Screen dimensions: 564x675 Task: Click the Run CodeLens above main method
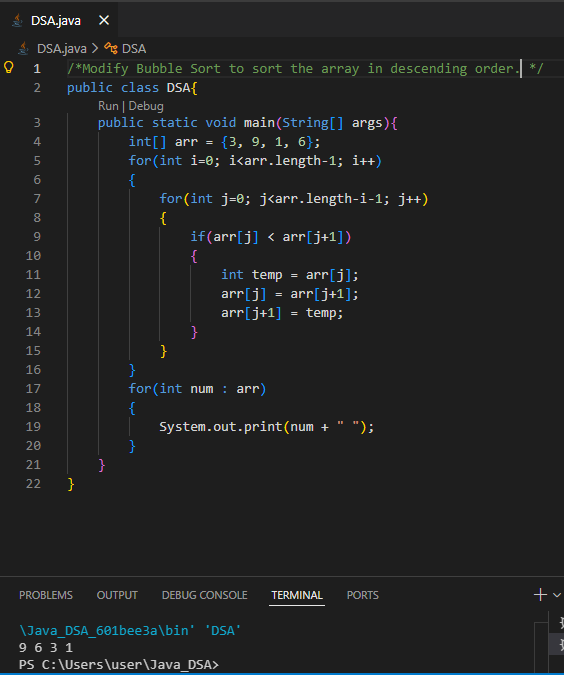(x=108, y=106)
